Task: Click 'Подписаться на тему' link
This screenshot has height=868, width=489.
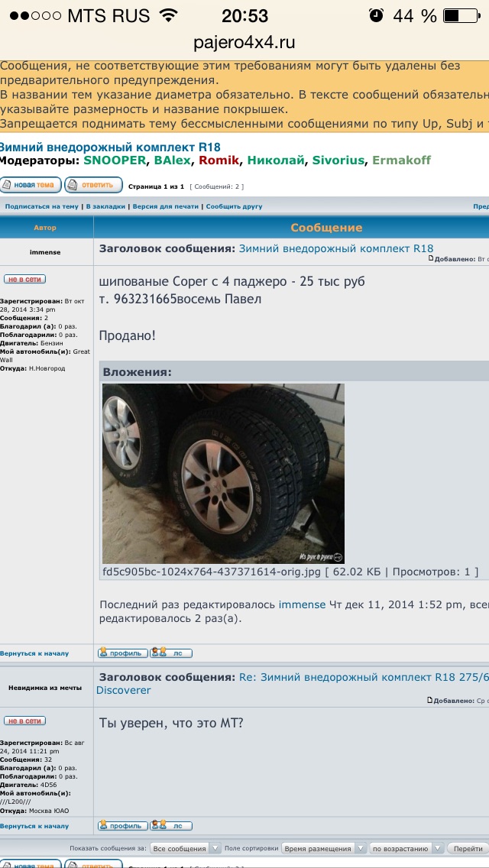Action: point(41,206)
